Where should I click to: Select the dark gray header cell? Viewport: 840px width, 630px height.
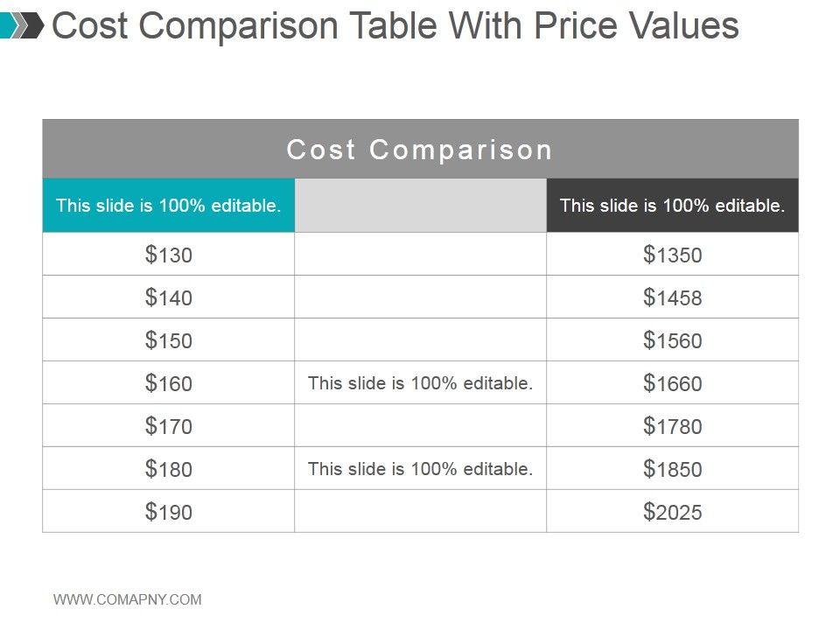pyautogui.click(x=672, y=206)
